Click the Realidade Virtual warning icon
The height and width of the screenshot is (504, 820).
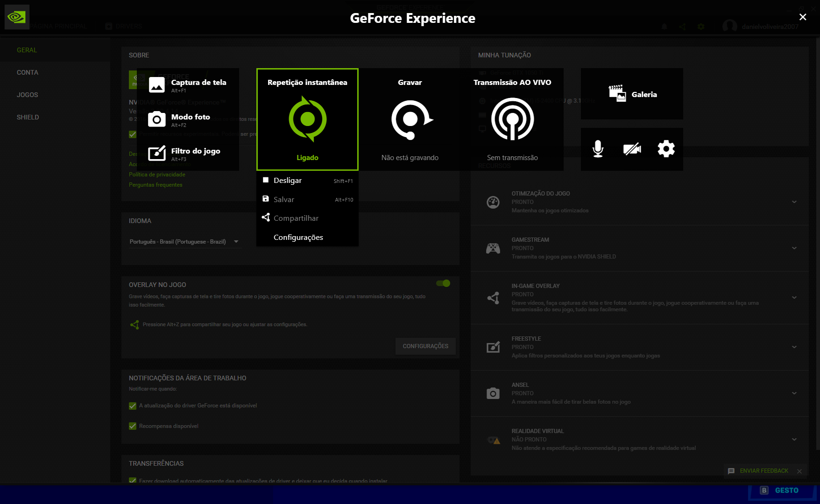(494, 440)
